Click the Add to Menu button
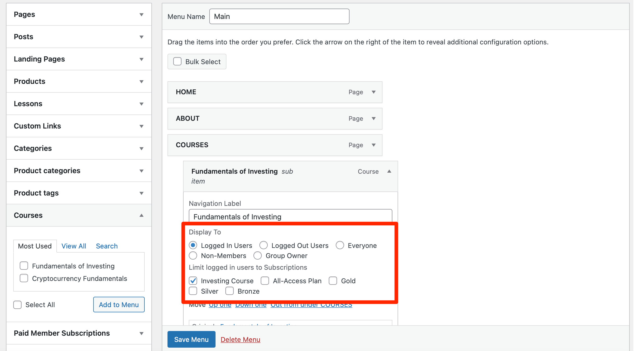This screenshot has height=351, width=644. tap(118, 305)
